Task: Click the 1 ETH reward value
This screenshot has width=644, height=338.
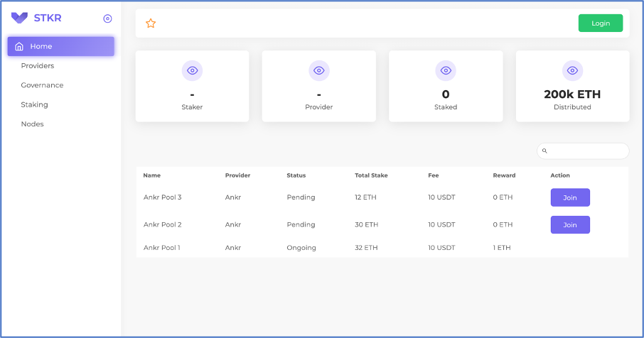Action: point(502,248)
